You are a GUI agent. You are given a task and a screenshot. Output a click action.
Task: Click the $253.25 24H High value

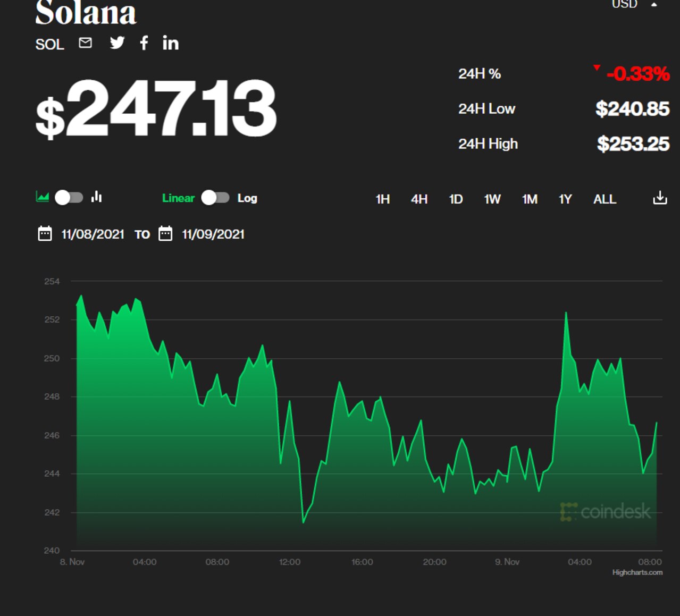(x=633, y=144)
